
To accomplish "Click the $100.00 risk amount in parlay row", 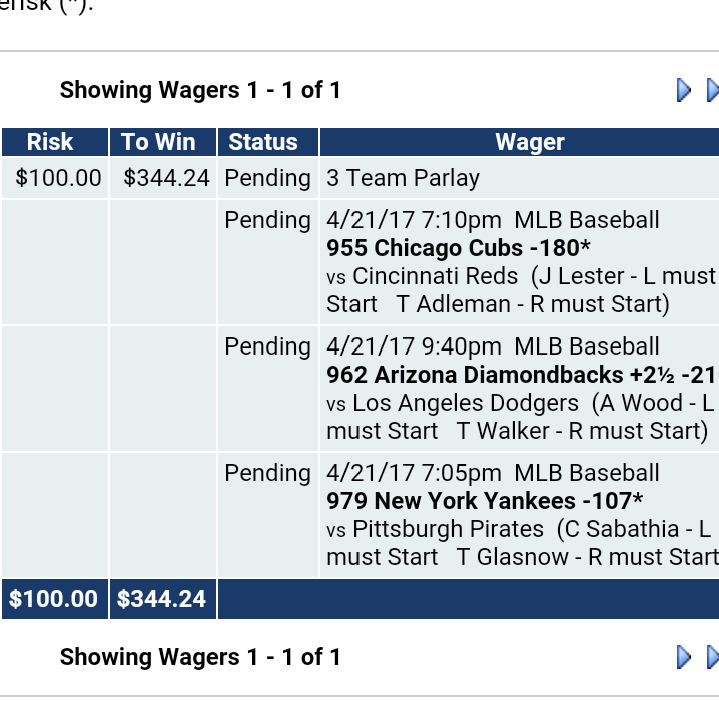I will pos(58,178).
